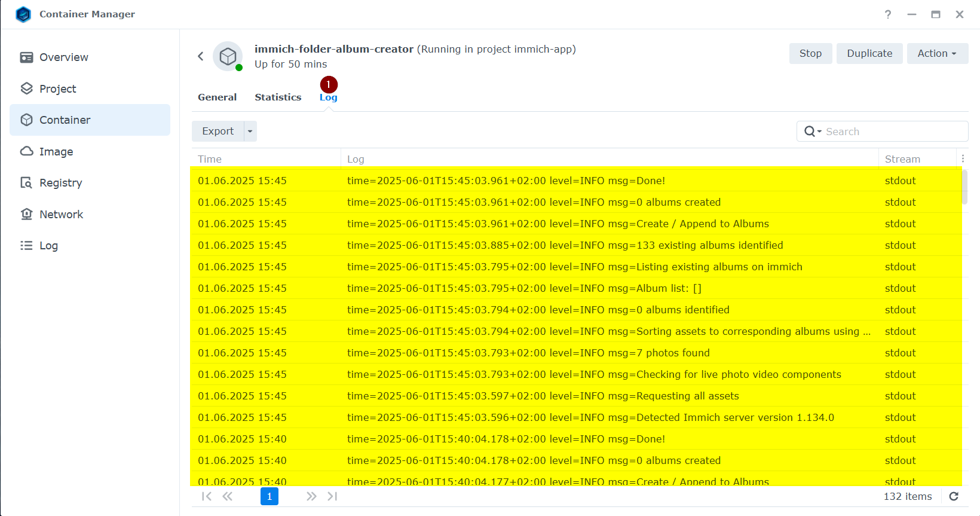
Task: Select log row '0 albums identified'
Action: point(577,310)
